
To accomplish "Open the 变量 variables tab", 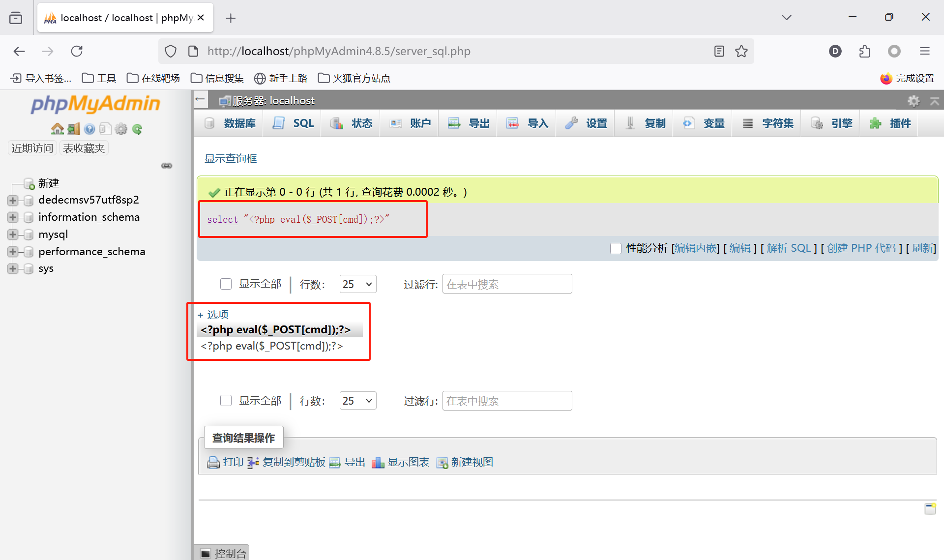I will click(x=704, y=123).
